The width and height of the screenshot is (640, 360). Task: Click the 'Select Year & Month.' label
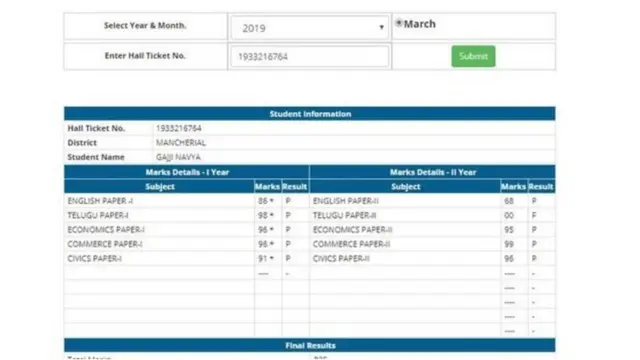tap(145, 25)
